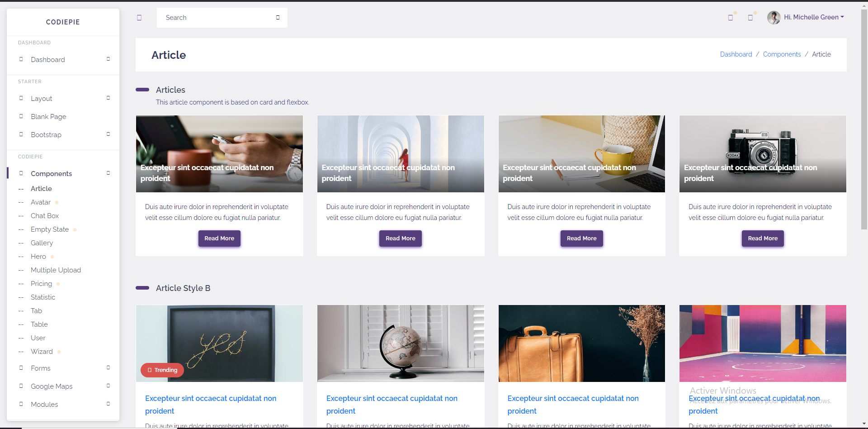Open the article title under the colorful court image
The image size is (868, 429).
click(x=754, y=405)
